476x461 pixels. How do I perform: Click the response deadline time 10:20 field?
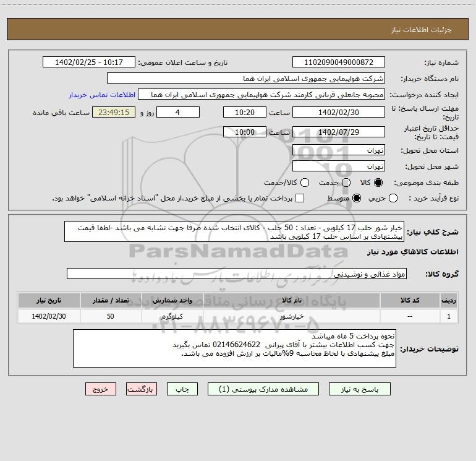tap(245, 112)
